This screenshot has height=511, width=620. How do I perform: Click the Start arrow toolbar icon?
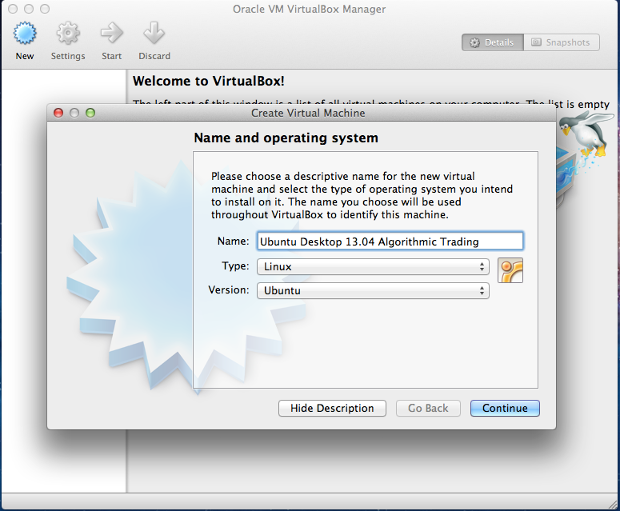[112, 33]
